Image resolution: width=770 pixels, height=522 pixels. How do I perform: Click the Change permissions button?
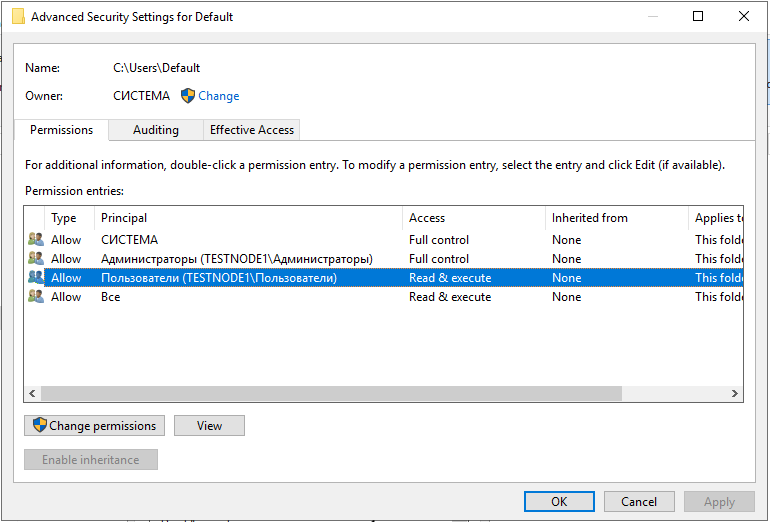[x=94, y=425]
